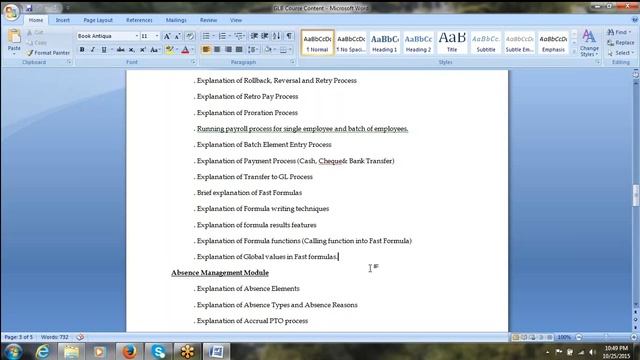Click the vertical scrollbar thumb
Viewport: 640px width, 360px height.
click(636, 196)
